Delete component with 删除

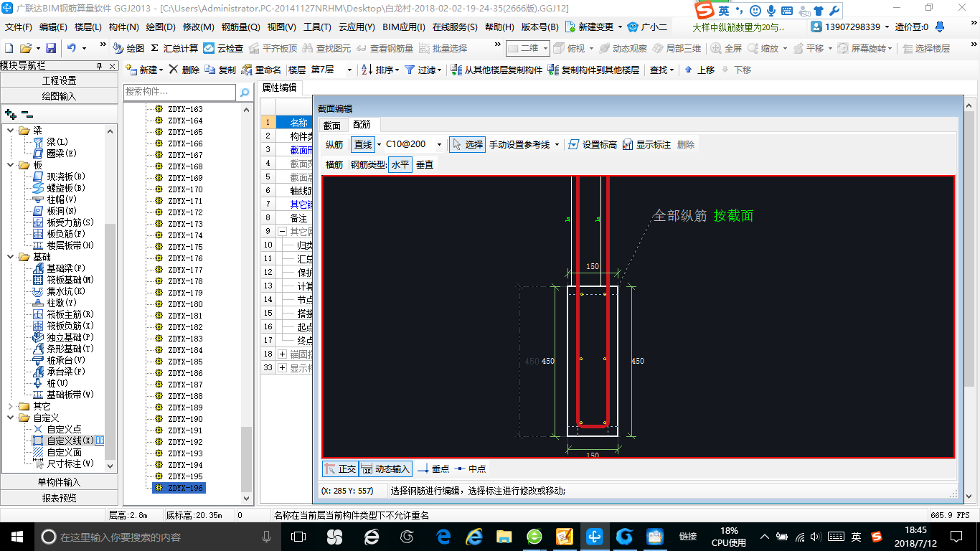tap(184, 70)
